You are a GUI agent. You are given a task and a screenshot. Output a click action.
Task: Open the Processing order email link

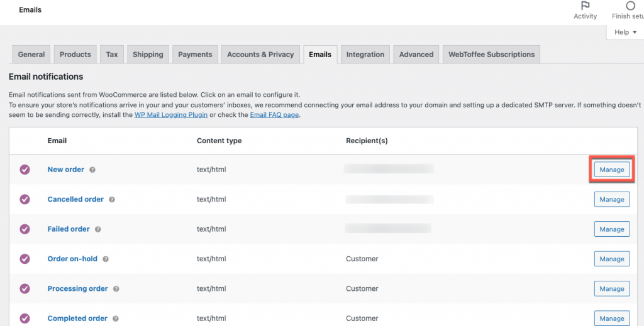(x=77, y=289)
